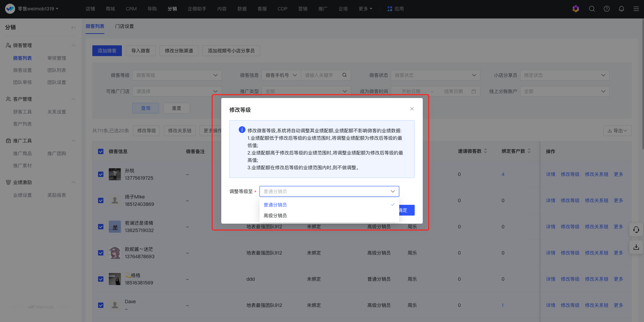The height and width of the screenshot is (322, 644).
Task: Open the notification bell
Action: coord(621,9)
